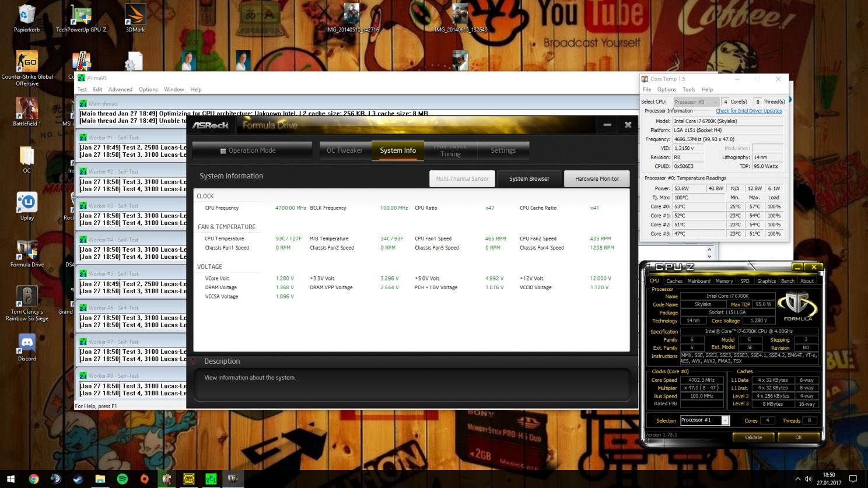Open Prime95 Options menu

pos(148,89)
